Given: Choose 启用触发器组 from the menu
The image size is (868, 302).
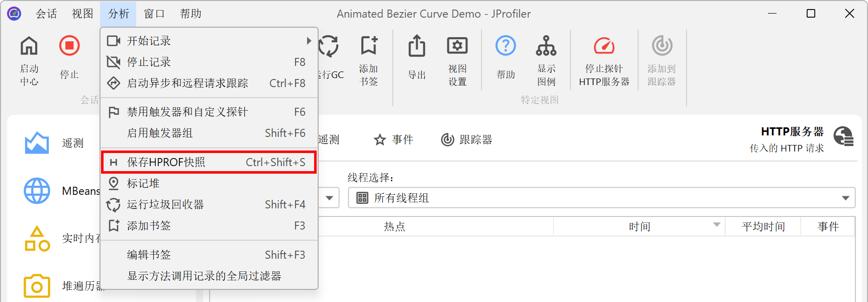Looking at the screenshot, I should tap(209, 133).
